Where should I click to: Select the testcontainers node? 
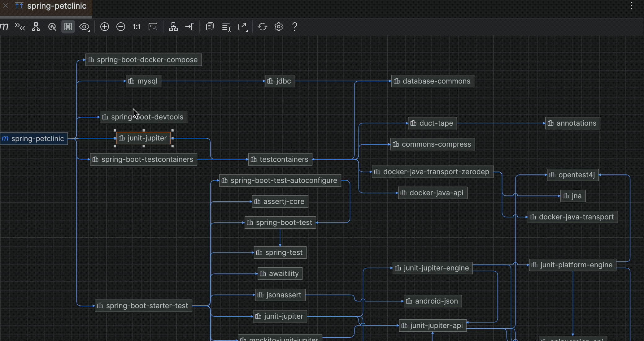[280, 159]
